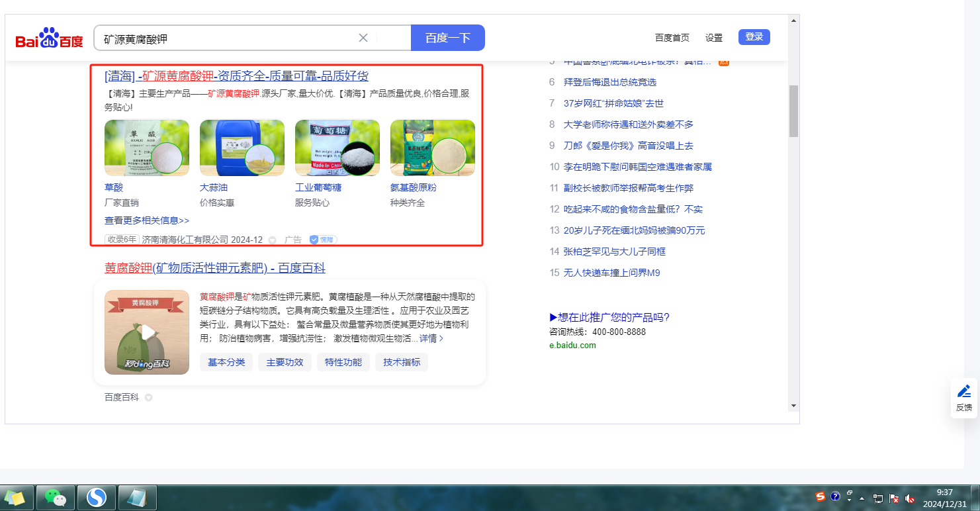Click the Baidu logo
The height and width of the screenshot is (511, 980).
[x=50, y=38]
